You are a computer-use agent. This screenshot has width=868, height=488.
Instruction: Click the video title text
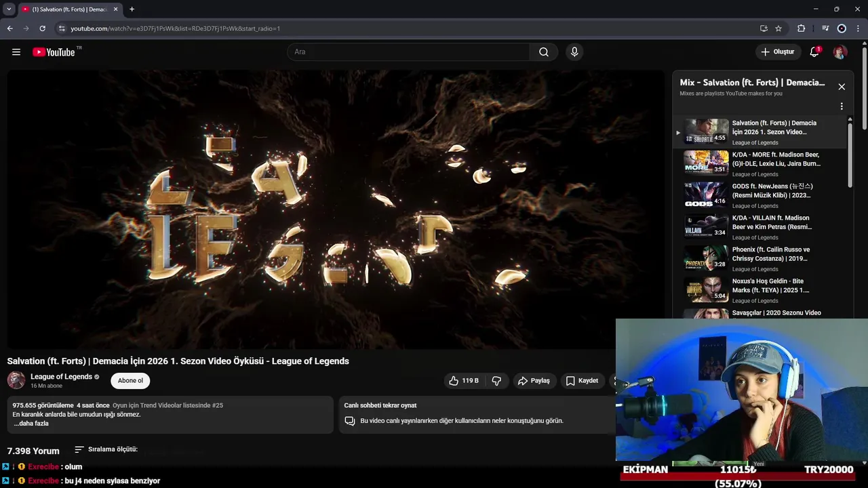(x=178, y=361)
